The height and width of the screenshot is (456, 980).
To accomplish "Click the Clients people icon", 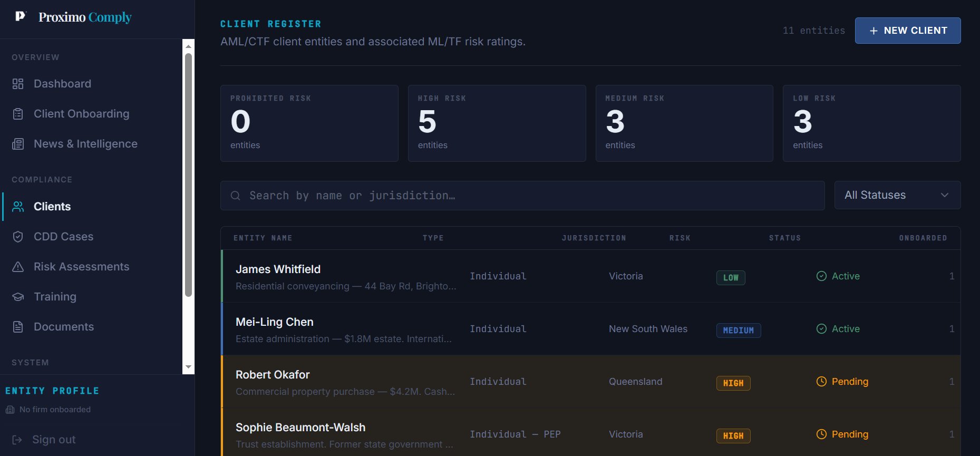I will coord(18,207).
